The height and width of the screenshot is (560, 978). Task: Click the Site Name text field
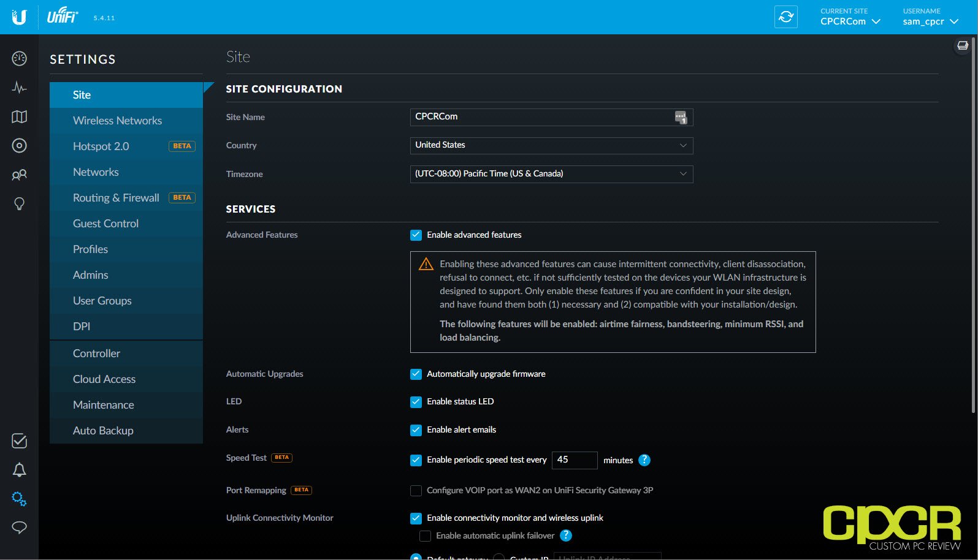tap(551, 117)
